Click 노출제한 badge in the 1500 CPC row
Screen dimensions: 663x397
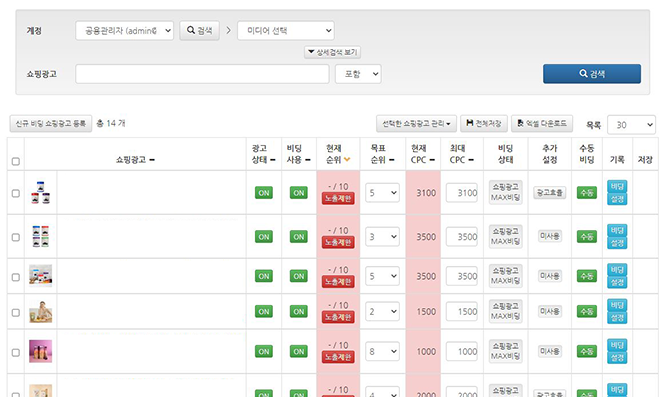[338, 317]
